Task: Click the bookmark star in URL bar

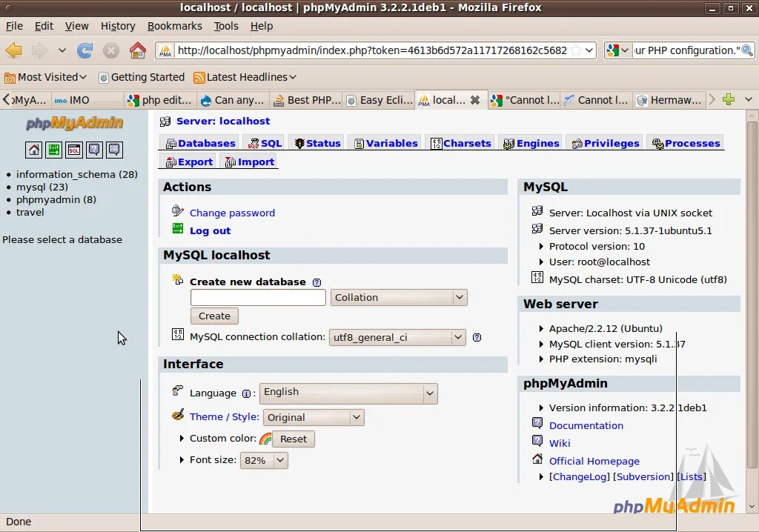Action: pyautogui.click(x=575, y=50)
